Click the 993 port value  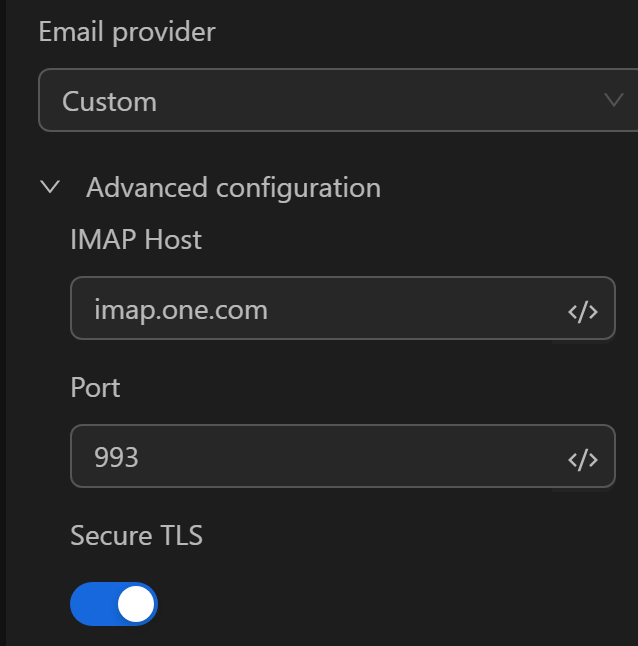click(116, 458)
